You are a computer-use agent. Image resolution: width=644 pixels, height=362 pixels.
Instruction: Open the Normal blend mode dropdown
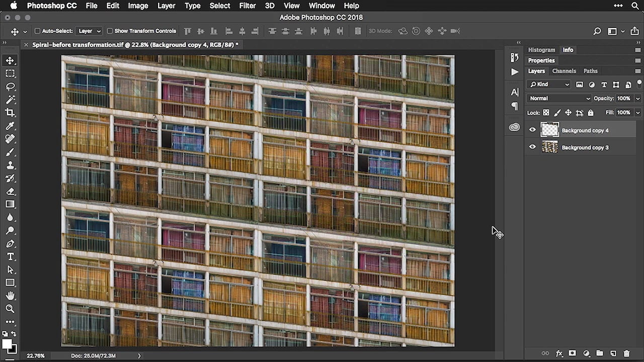click(559, 99)
